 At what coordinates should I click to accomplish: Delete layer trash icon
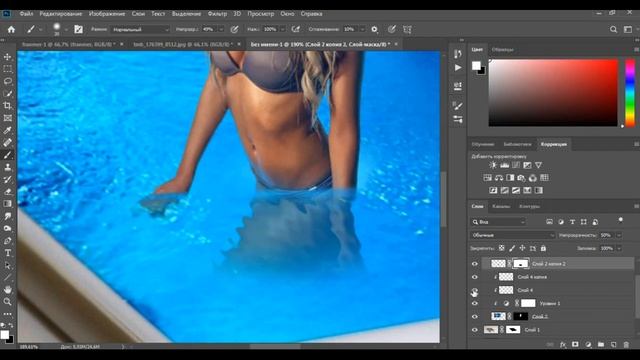pyautogui.click(x=626, y=345)
